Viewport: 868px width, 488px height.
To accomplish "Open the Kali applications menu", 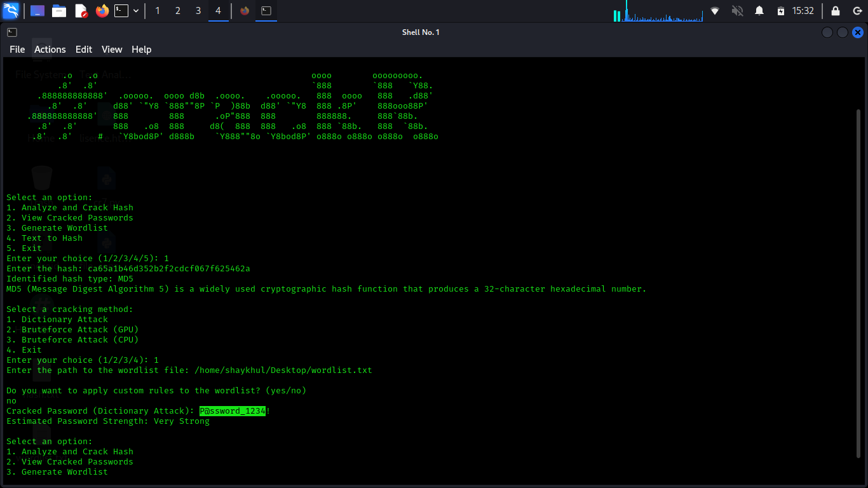I will click(10, 11).
